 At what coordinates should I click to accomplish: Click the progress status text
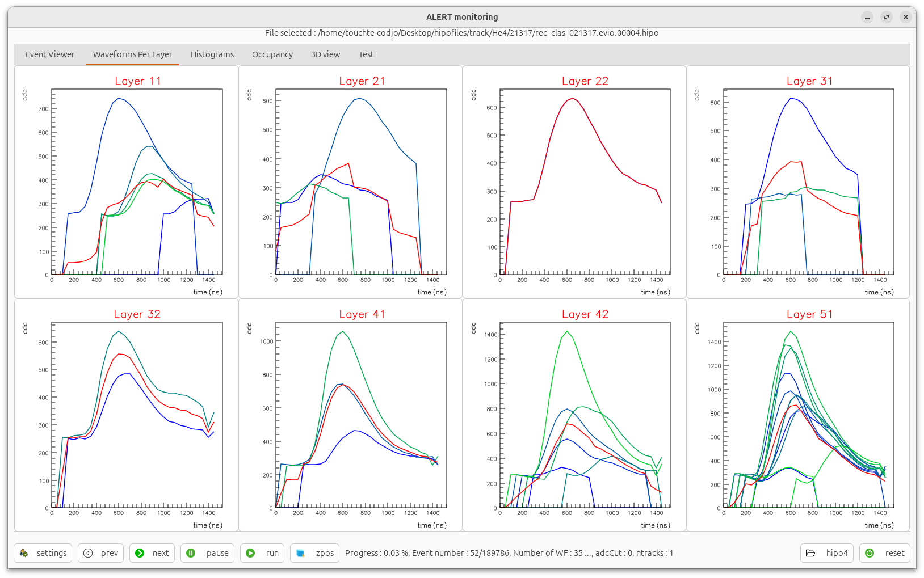pos(509,553)
